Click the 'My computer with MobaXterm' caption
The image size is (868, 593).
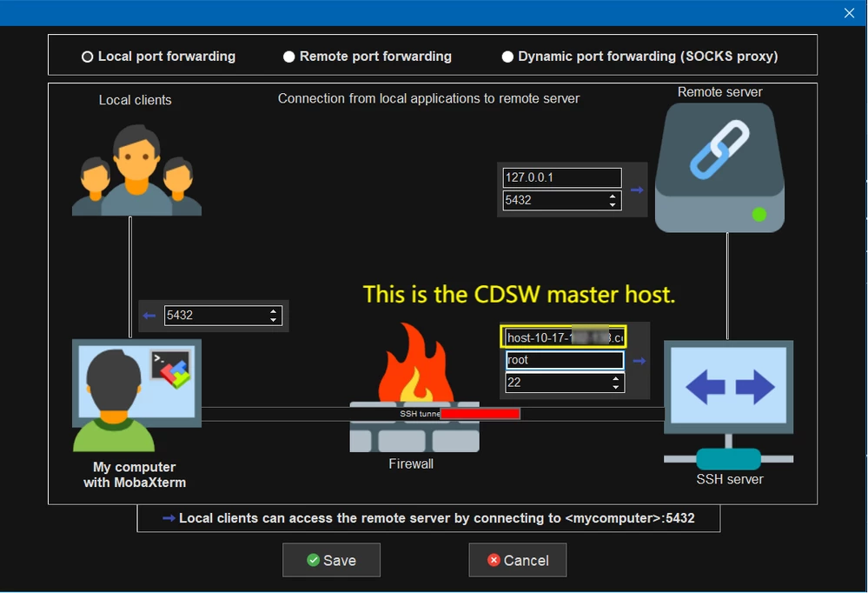[135, 475]
